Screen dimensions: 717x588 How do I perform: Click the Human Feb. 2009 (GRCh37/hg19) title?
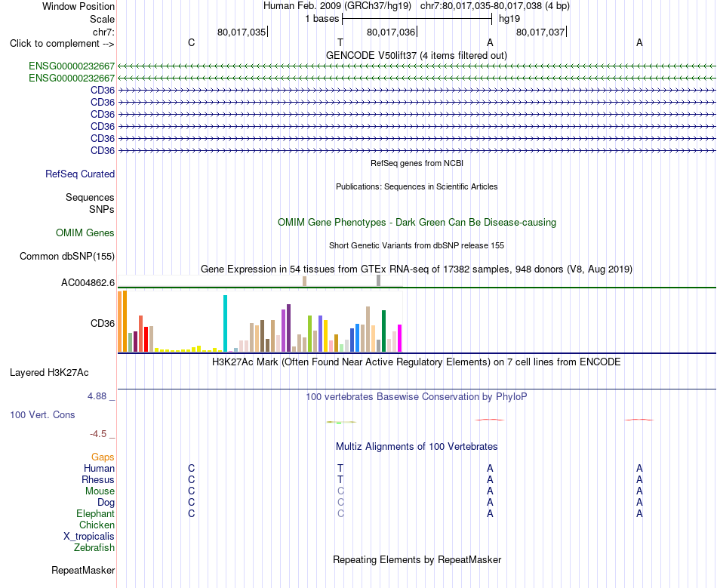pos(337,6)
